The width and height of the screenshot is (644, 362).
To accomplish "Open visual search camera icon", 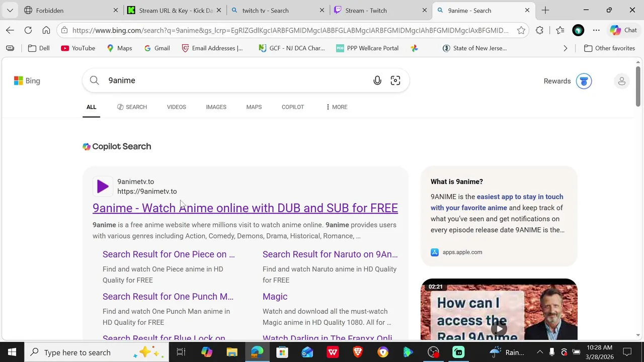I will click(x=395, y=80).
